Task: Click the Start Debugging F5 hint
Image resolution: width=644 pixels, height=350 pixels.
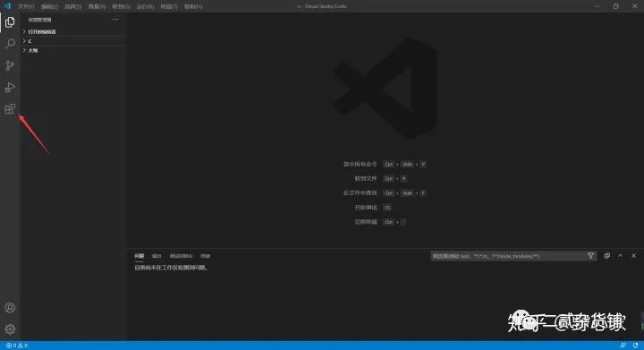Action: coord(373,208)
